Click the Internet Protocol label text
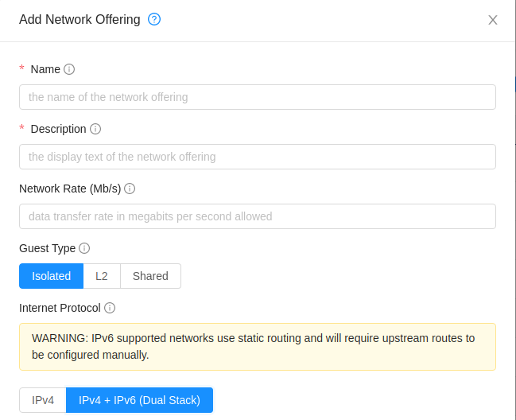Screen dimensions: 516x420 [x=60, y=308]
